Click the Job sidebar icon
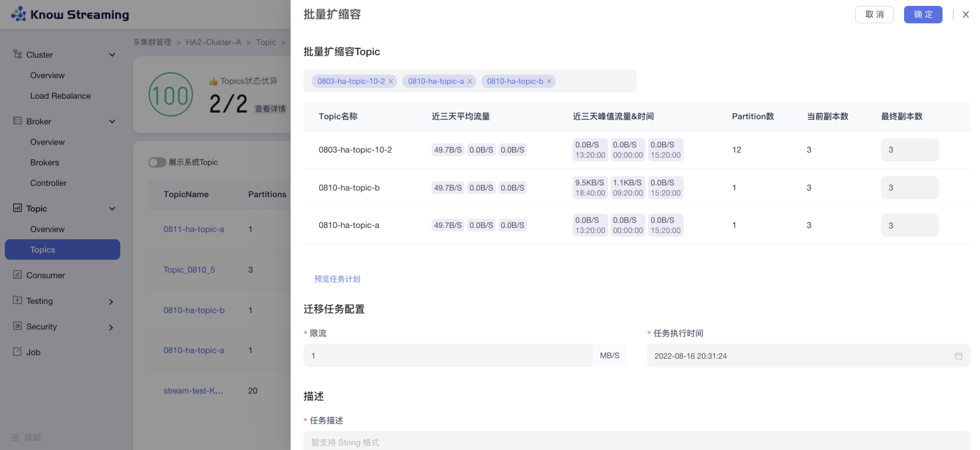The width and height of the screenshot is (980, 450). point(17,352)
